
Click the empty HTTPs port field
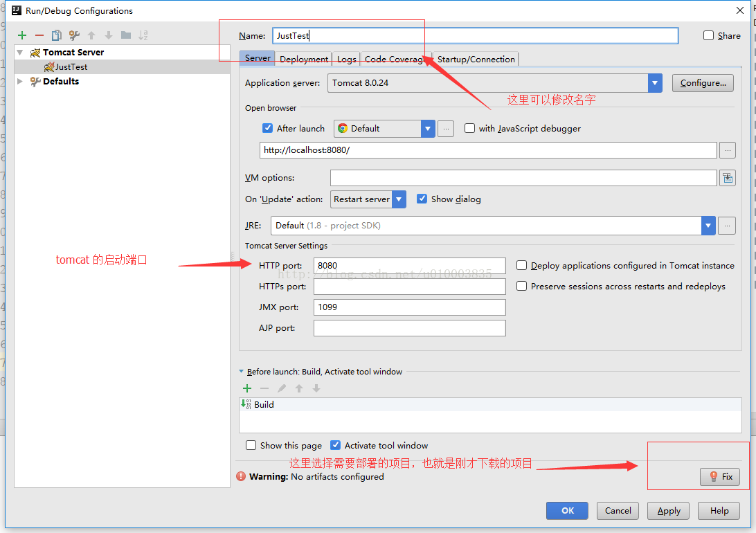coord(409,287)
